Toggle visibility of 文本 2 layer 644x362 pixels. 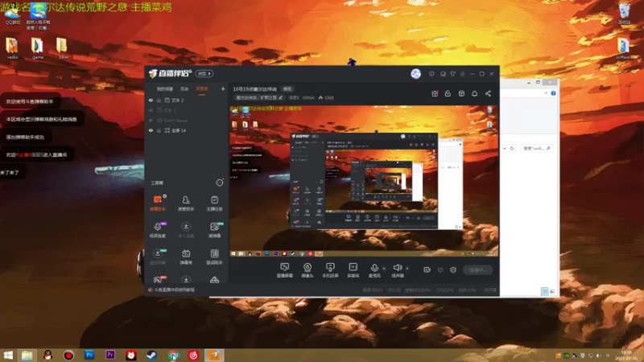[151, 100]
